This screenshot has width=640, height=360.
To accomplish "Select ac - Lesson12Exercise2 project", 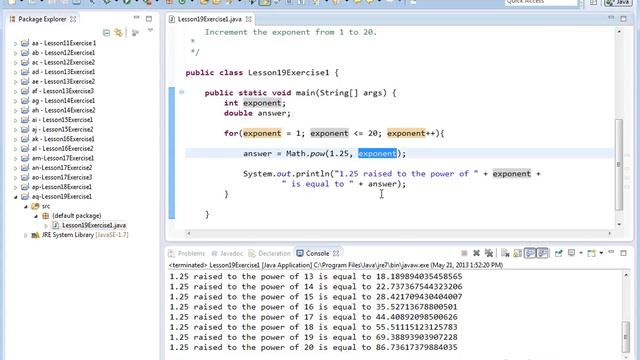I will 63,62.
